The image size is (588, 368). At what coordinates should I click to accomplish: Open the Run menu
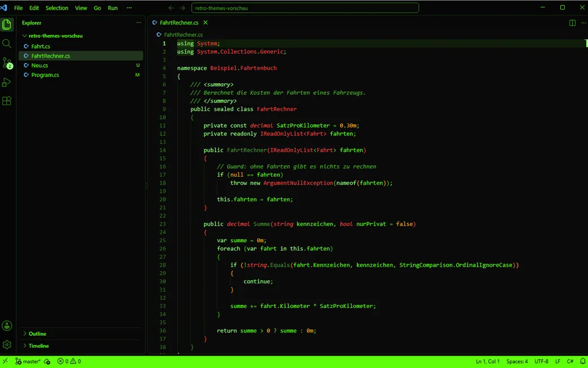coord(113,8)
